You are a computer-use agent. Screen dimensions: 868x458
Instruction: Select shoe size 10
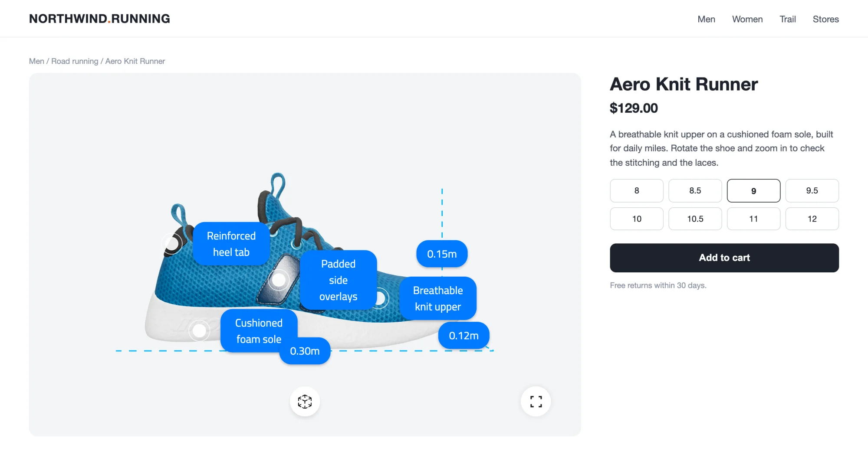pyautogui.click(x=637, y=219)
